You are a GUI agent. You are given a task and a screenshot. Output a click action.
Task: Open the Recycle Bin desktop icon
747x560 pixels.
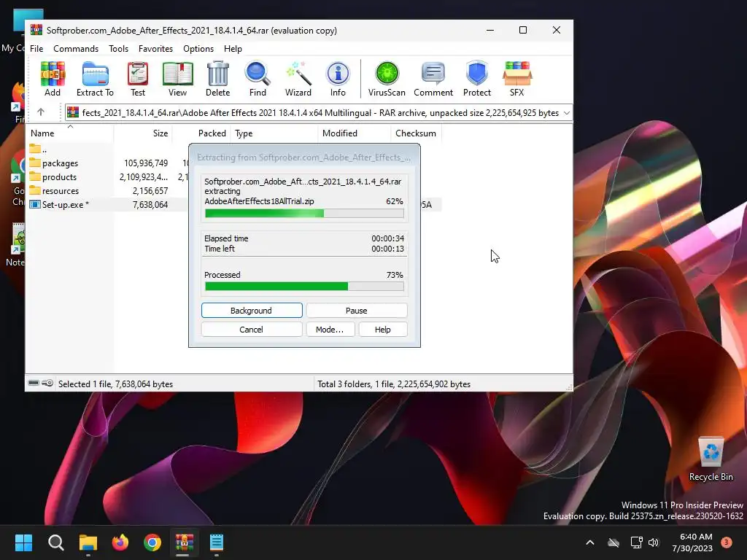coord(711,459)
